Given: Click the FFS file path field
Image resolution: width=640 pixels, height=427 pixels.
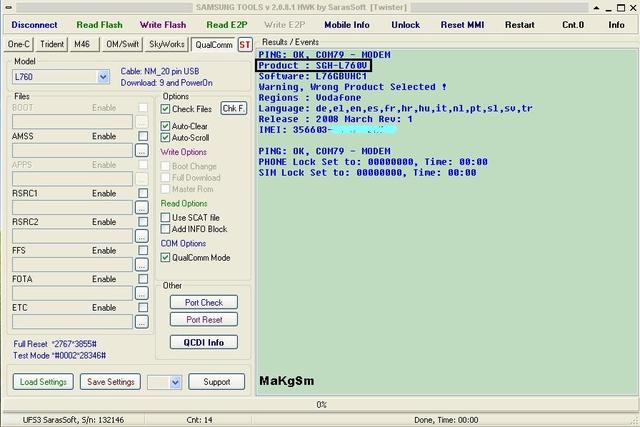Looking at the screenshot, I should [72, 265].
